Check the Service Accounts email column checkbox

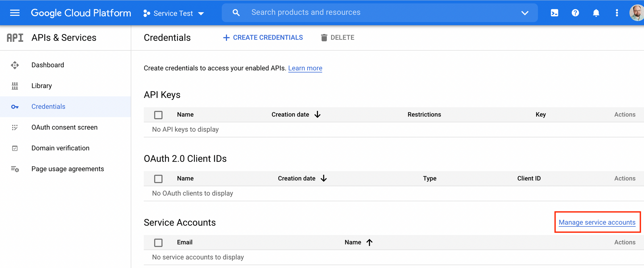[x=158, y=243]
